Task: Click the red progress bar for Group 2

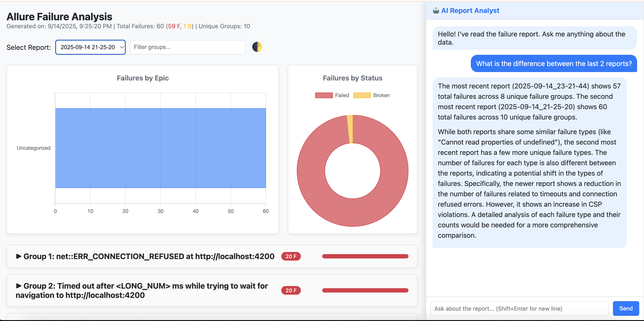Action: click(x=365, y=290)
